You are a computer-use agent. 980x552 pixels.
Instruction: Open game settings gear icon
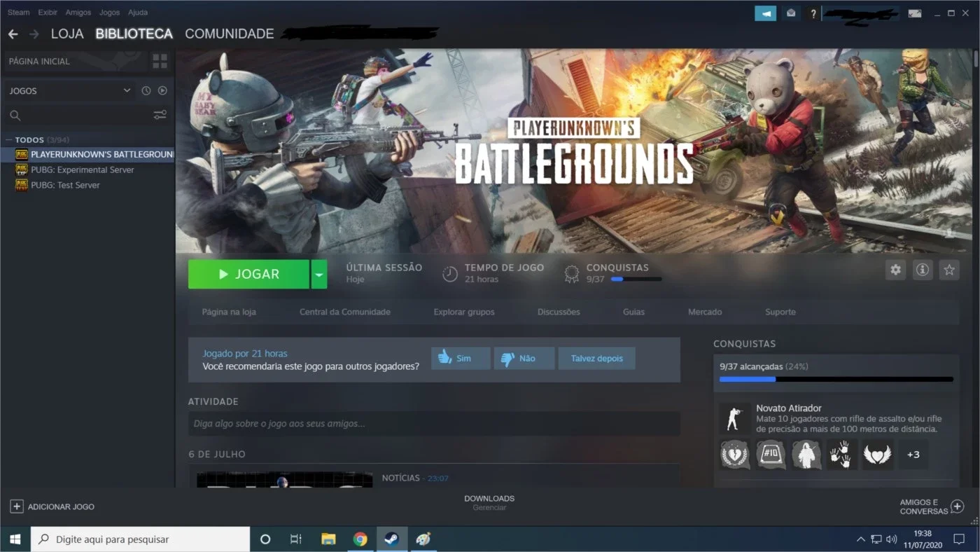click(895, 270)
